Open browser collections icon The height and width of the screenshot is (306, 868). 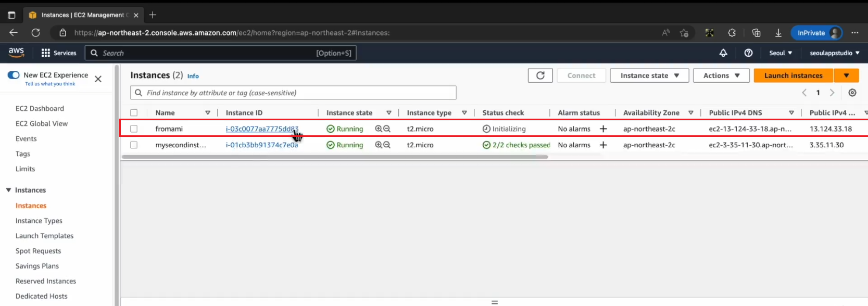tap(756, 33)
